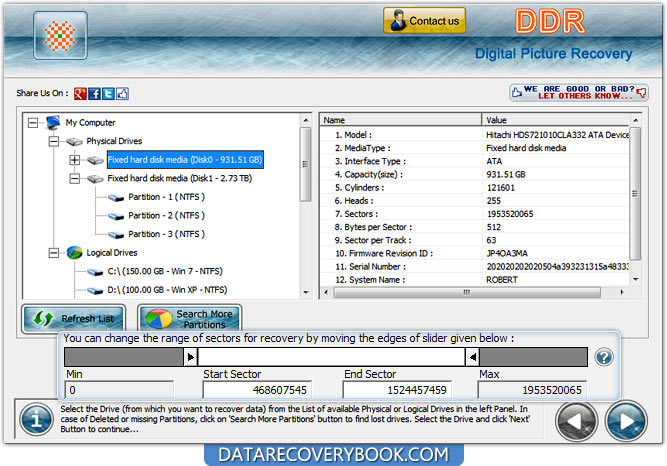Open the slider help question mark icon

tap(604, 357)
